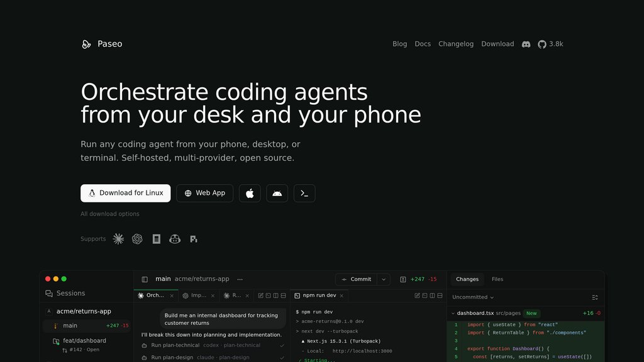Select the feat/dashboard branch in the sidebar
The image size is (644, 362).
tap(84, 341)
